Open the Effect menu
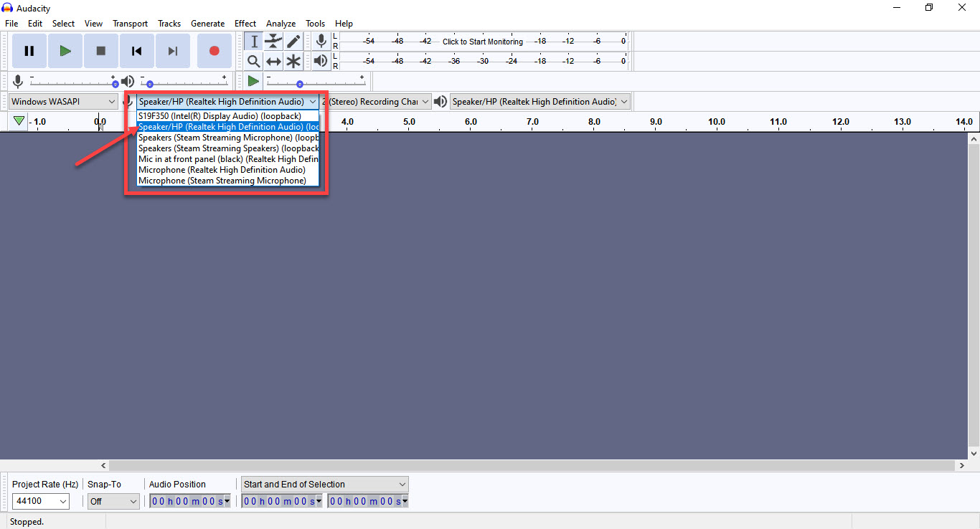Viewport: 980px width, 529px height. click(x=245, y=23)
